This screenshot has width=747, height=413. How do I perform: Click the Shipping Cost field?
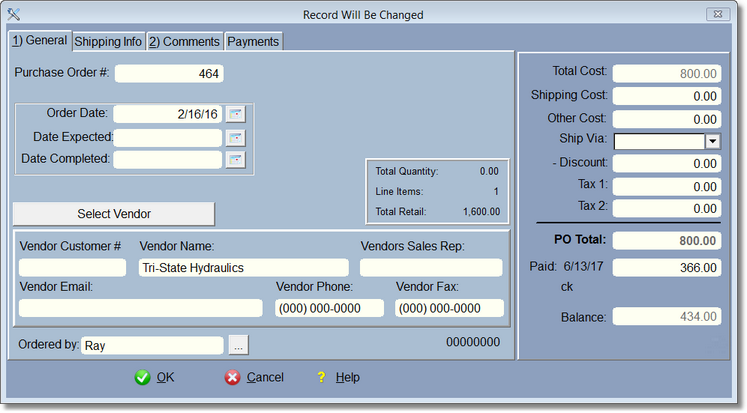pyautogui.click(x=666, y=96)
